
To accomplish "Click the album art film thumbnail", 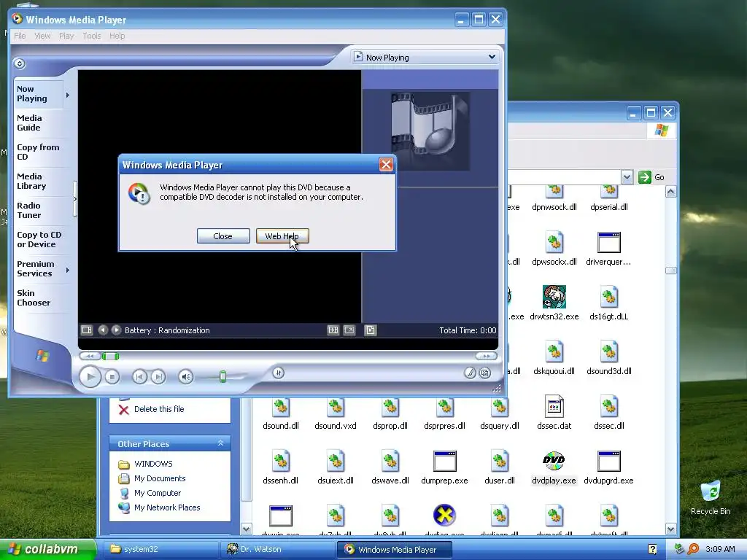I will [430, 131].
